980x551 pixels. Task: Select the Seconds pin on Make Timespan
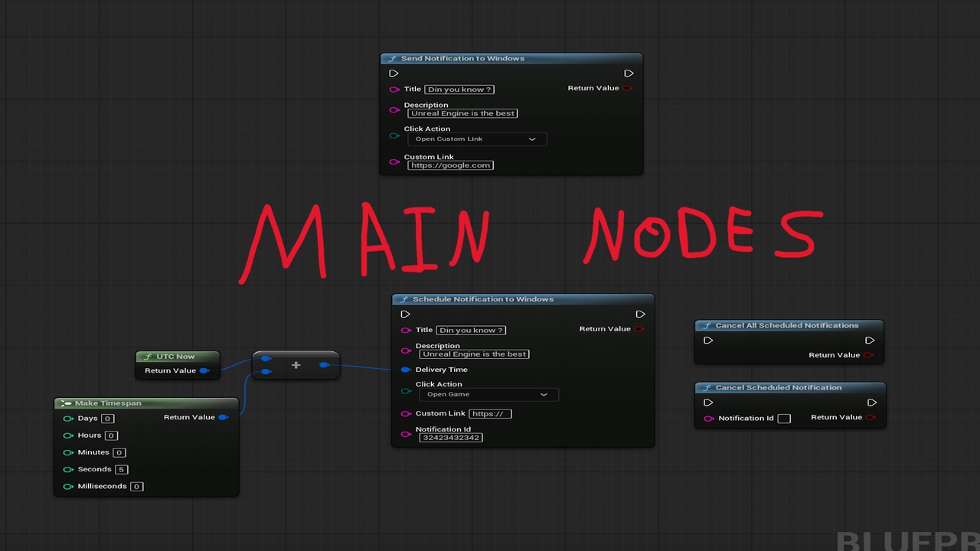tap(68, 469)
